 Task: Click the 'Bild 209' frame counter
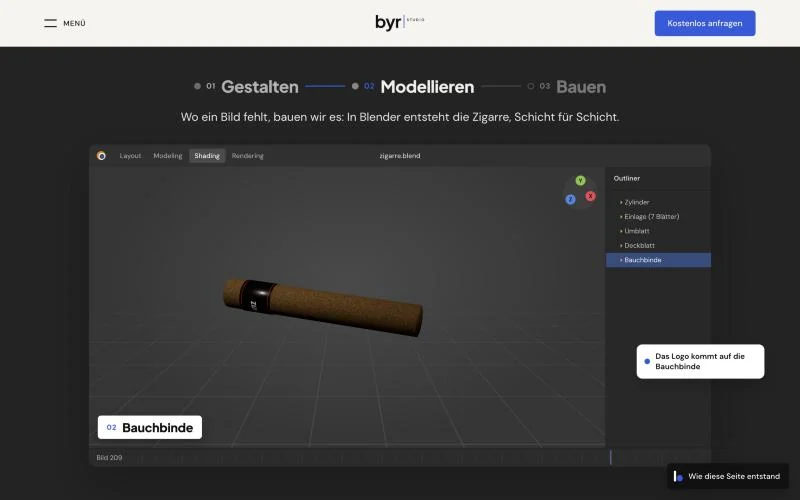coord(109,458)
